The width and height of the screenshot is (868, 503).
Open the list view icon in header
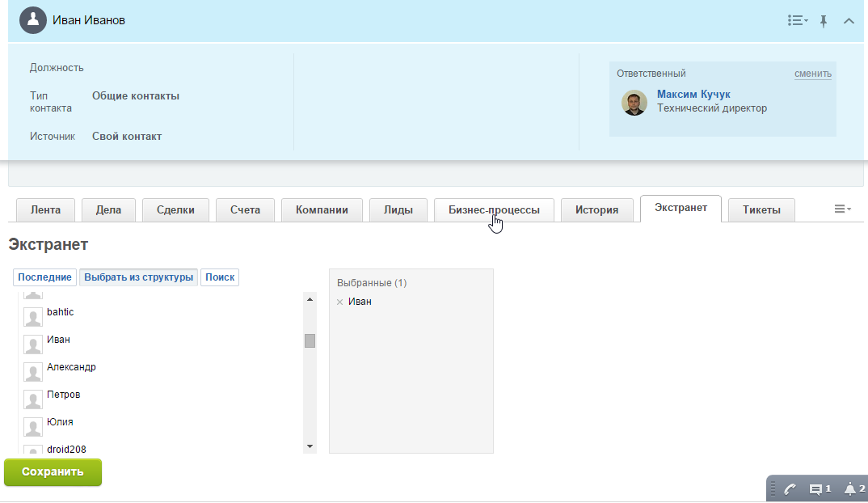point(797,20)
